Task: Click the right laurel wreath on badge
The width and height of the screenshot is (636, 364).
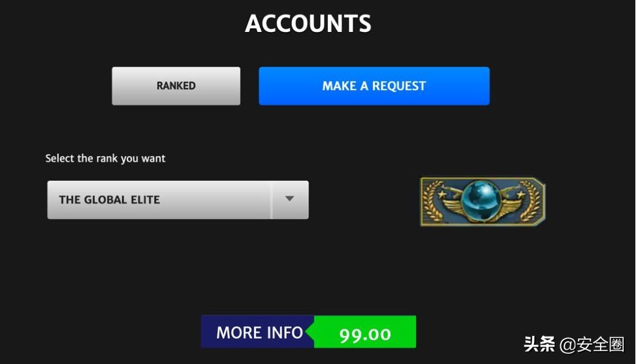Action: (x=530, y=201)
